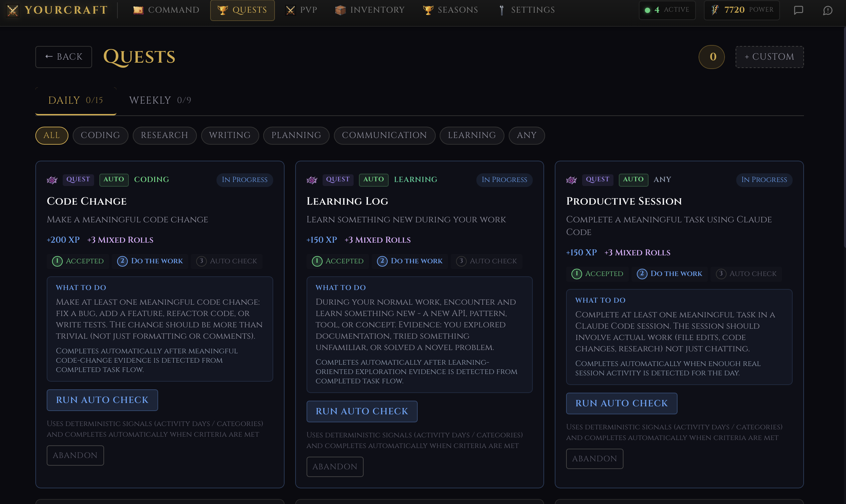Image resolution: width=846 pixels, height=504 pixels.
Task: Switch to the Weekly quests tab
Action: click(159, 100)
